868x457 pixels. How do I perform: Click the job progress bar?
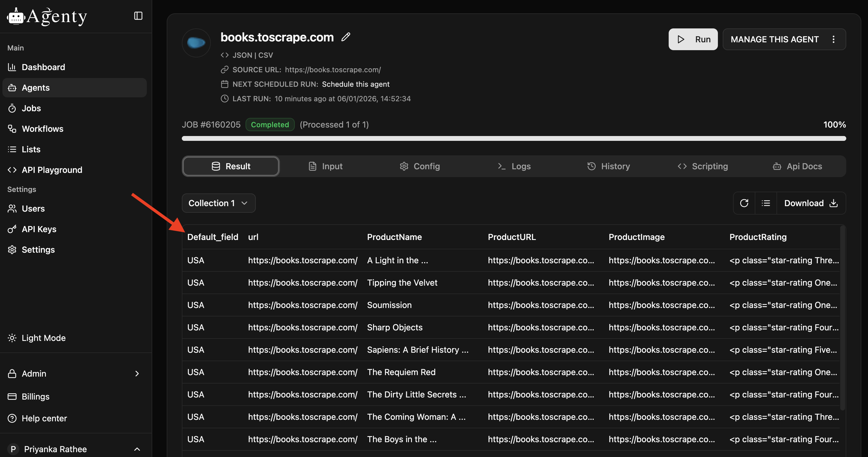(513, 138)
